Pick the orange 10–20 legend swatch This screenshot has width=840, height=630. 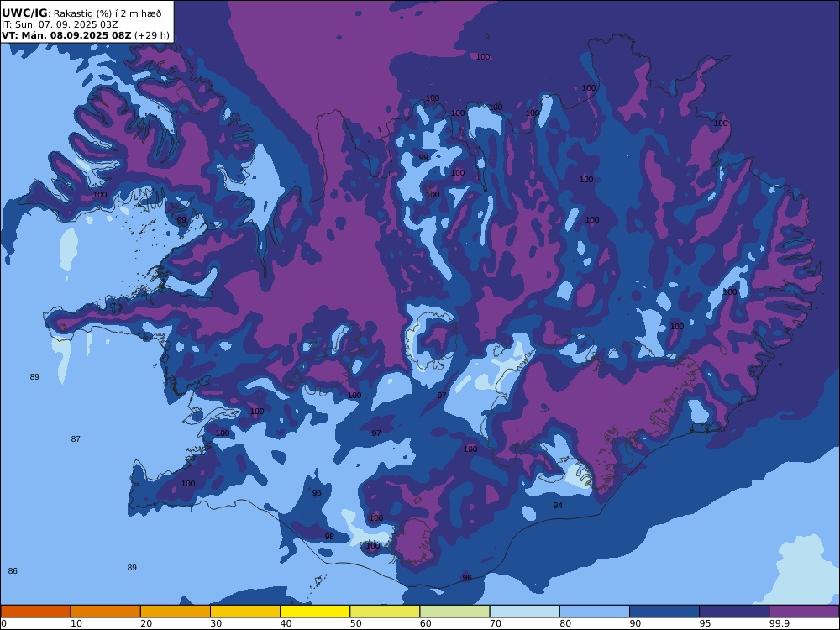pos(106,612)
